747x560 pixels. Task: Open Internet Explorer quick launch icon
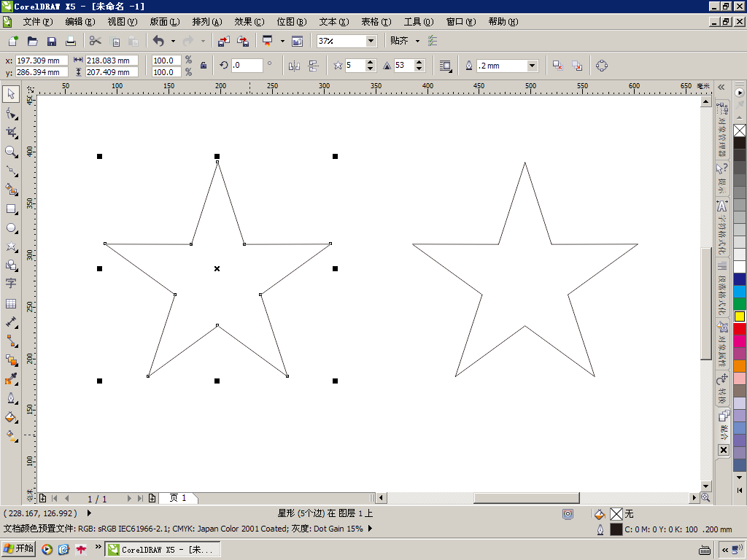tap(64, 550)
